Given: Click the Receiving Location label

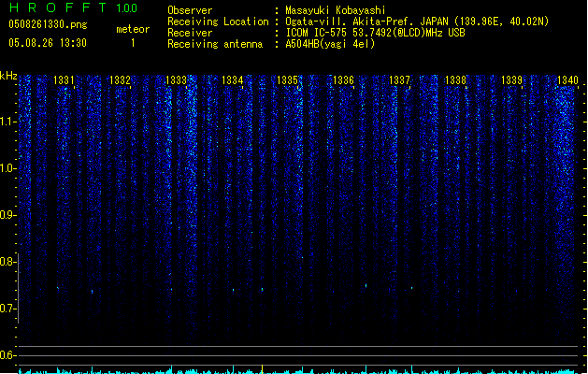Looking at the screenshot, I should click(x=218, y=22).
